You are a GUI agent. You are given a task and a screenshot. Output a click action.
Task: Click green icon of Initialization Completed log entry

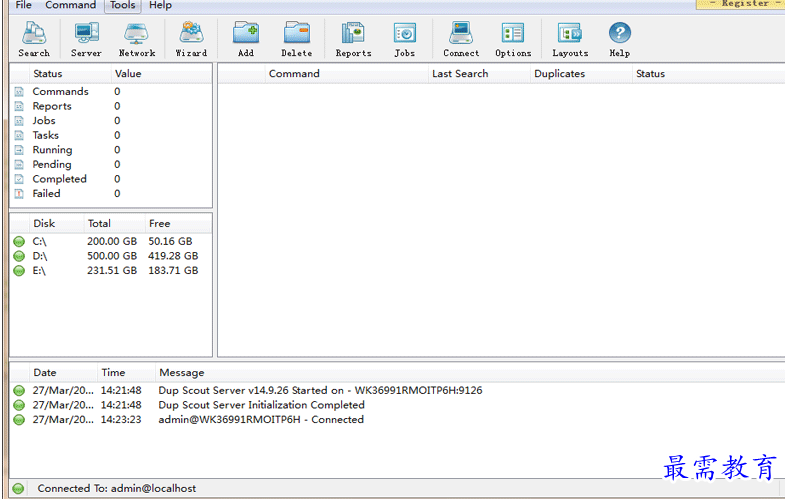tap(19, 405)
